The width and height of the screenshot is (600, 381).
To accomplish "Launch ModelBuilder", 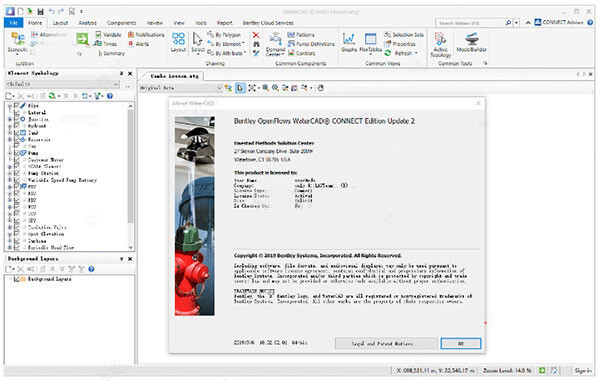I will point(471,42).
